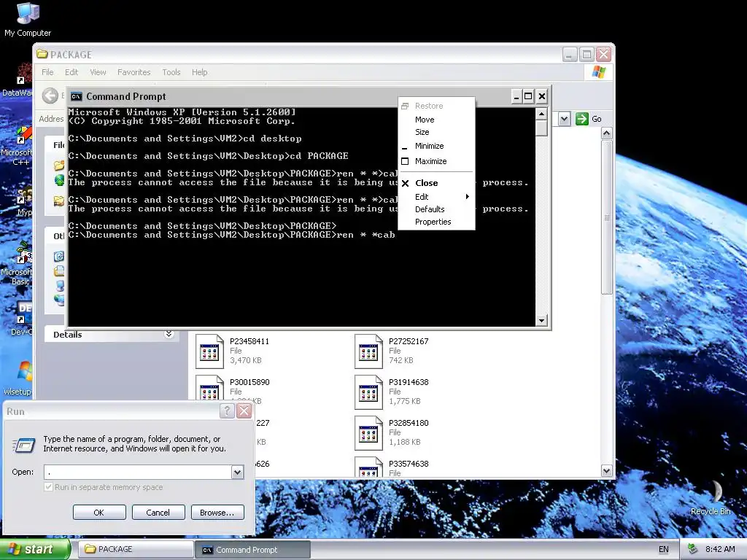Open the Edit menu in PACKAGE window
This screenshot has height=560, width=747.
[71, 72]
